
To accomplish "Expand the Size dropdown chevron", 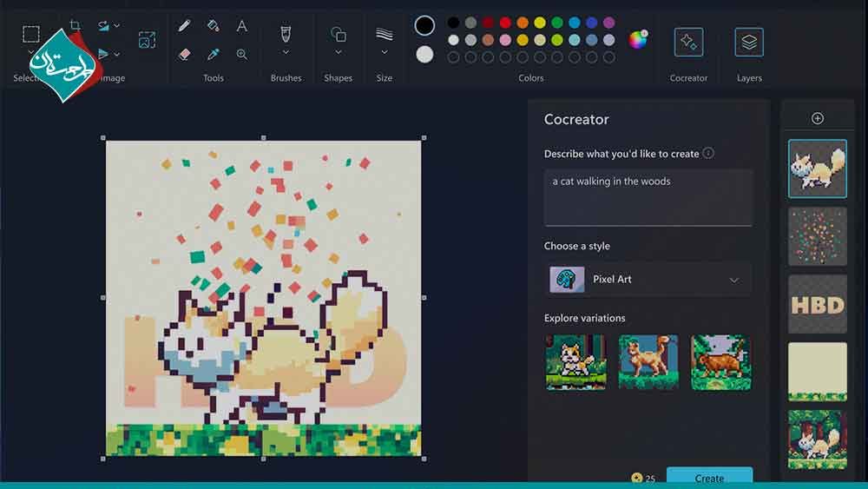I will coord(385,53).
